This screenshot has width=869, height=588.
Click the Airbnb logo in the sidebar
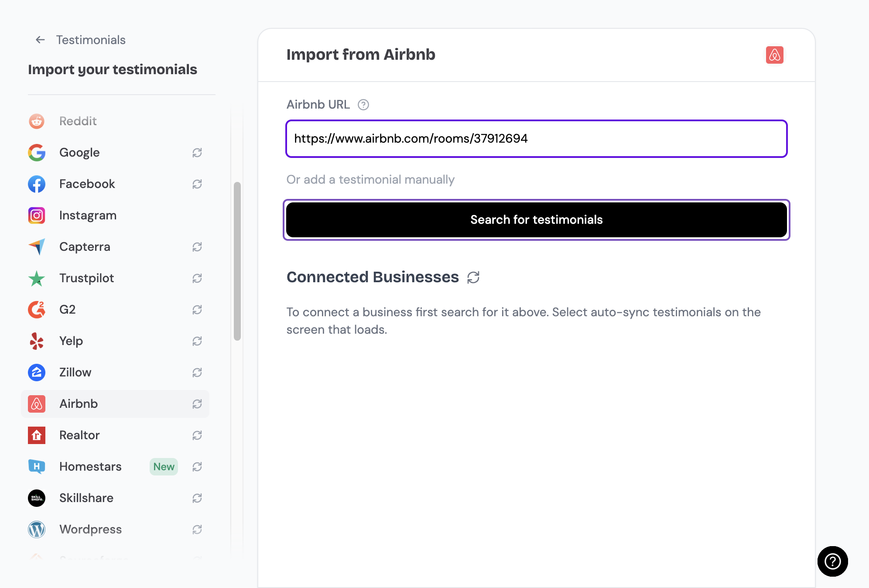pyautogui.click(x=37, y=404)
